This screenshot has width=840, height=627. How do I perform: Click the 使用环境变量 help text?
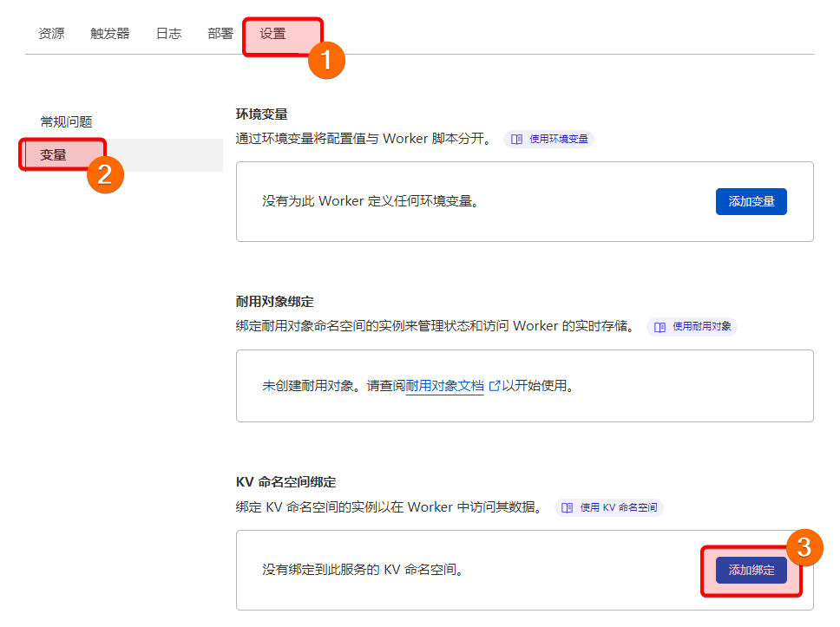[x=559, y=139]
